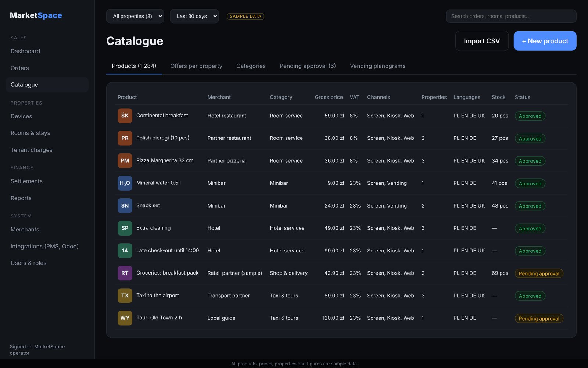The width and height of the screenshot is (588, 368).
Task: Open Tenant charges page
Action: (x=47, y=150)
